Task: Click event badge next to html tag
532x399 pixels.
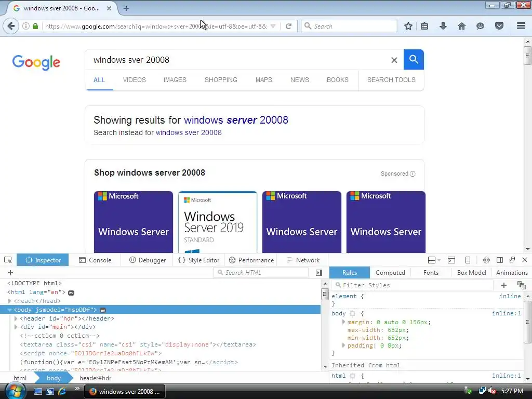Action: click(x=71, y=293)
